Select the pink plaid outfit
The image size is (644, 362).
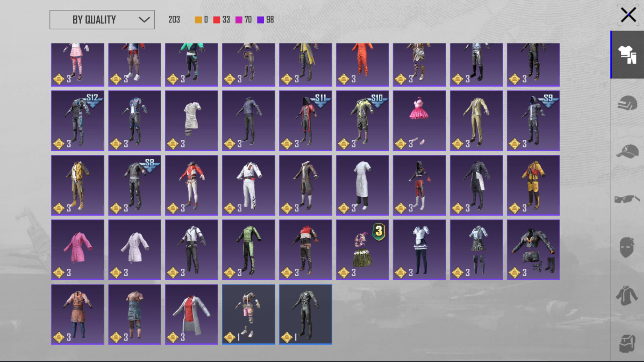click(x=77, y=65)
